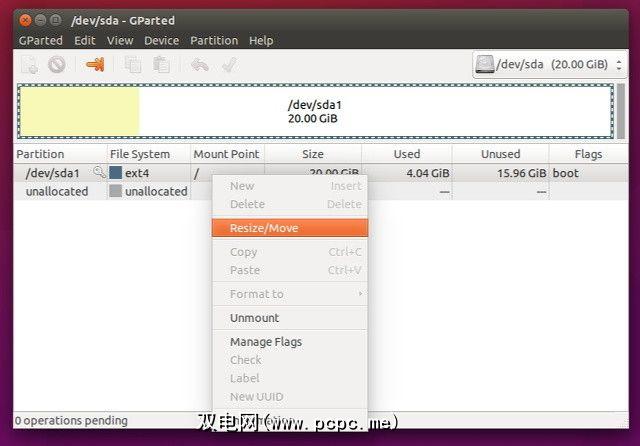Image resolution: width=640 pixels, height=446 pixels.
Task: Click the Delete entry in context menu
Action: click(290, 204)
